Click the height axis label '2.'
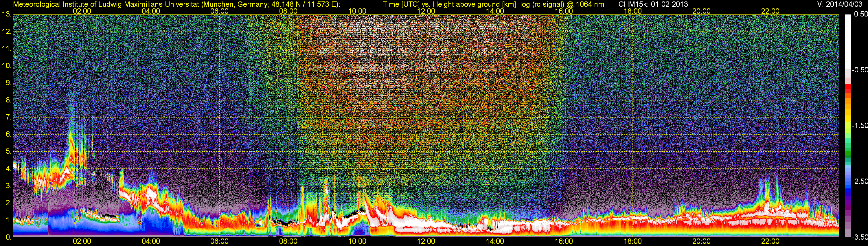 [8, 203]
